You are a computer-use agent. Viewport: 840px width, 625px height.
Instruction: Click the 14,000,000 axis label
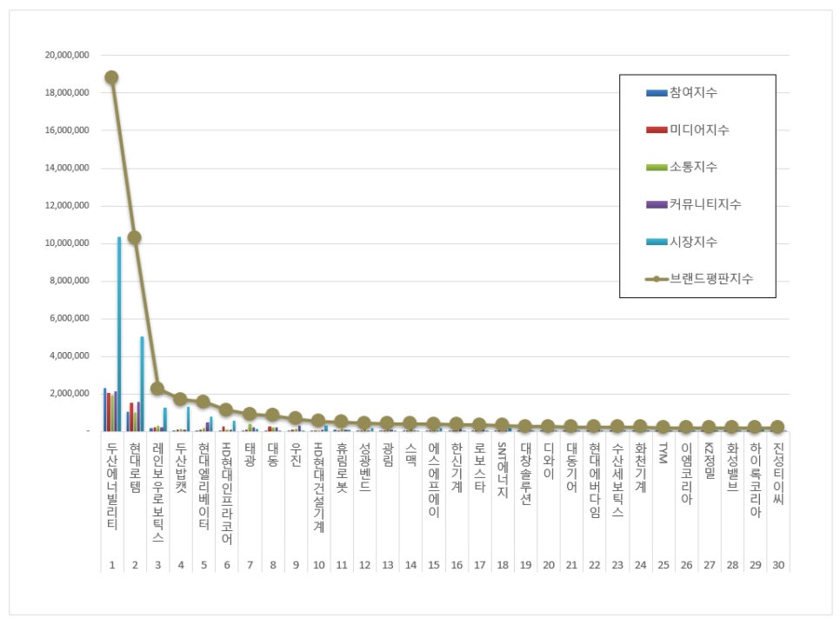67,168
